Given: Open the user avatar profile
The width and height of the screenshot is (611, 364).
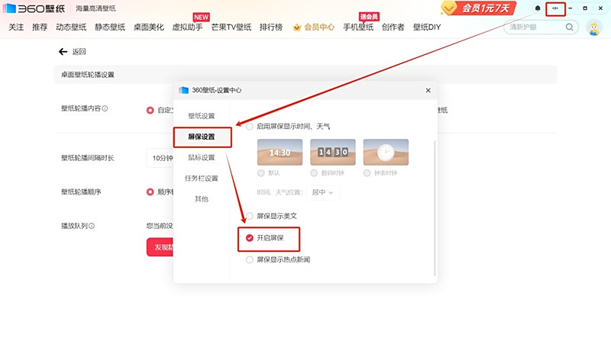Looking at the screenshot, I should point(594,27).
